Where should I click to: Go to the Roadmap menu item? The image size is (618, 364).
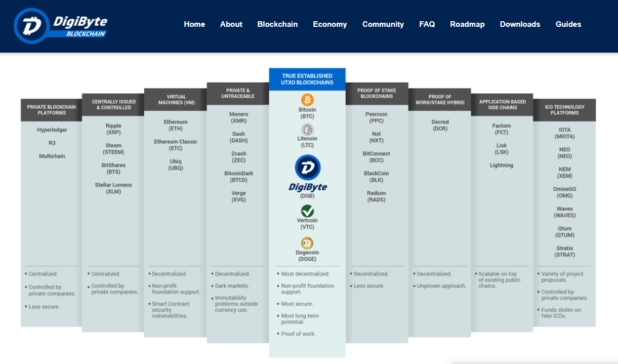pos(467,24)
